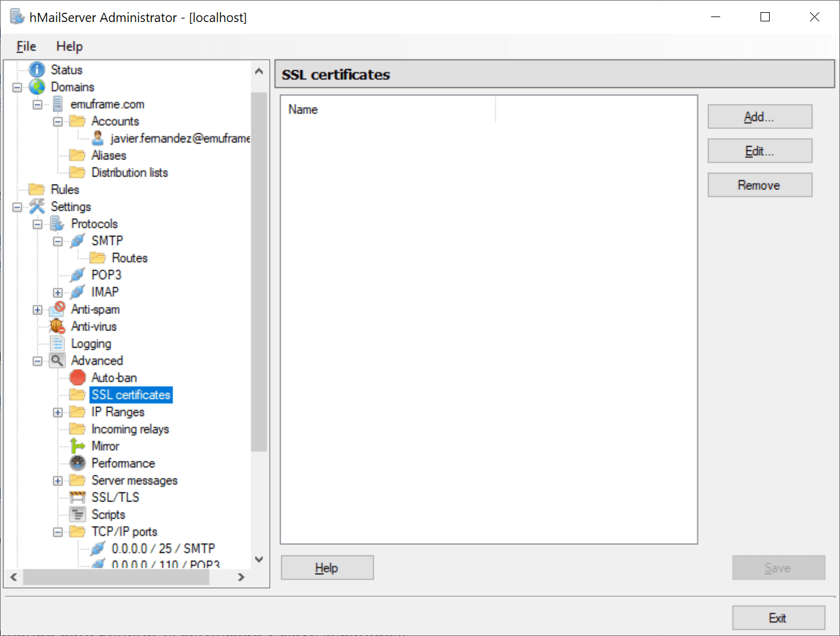Select the Status info icon
The width and height of the screenshot is (840, 636).
click(x=37, y=69)
